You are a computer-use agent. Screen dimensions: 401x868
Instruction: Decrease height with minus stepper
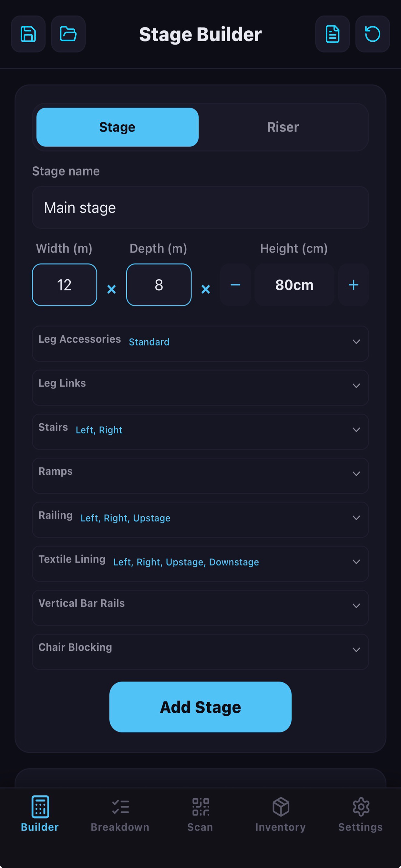click(235, 285)
